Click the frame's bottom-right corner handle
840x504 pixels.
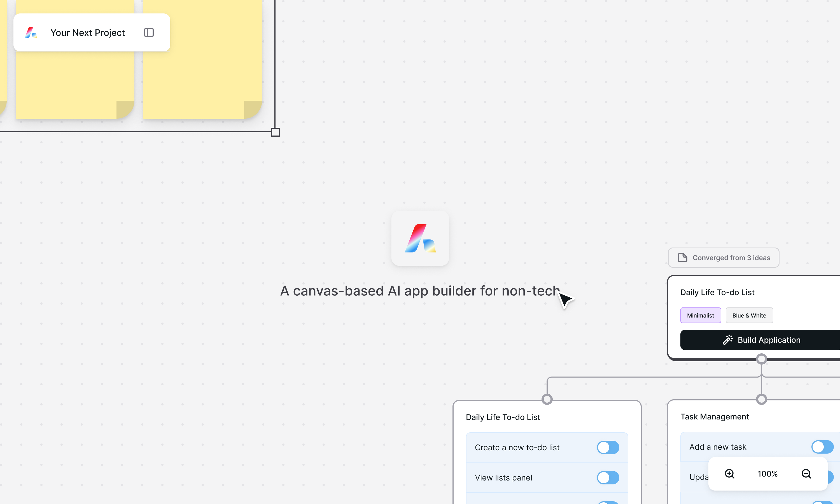(275, 132)
